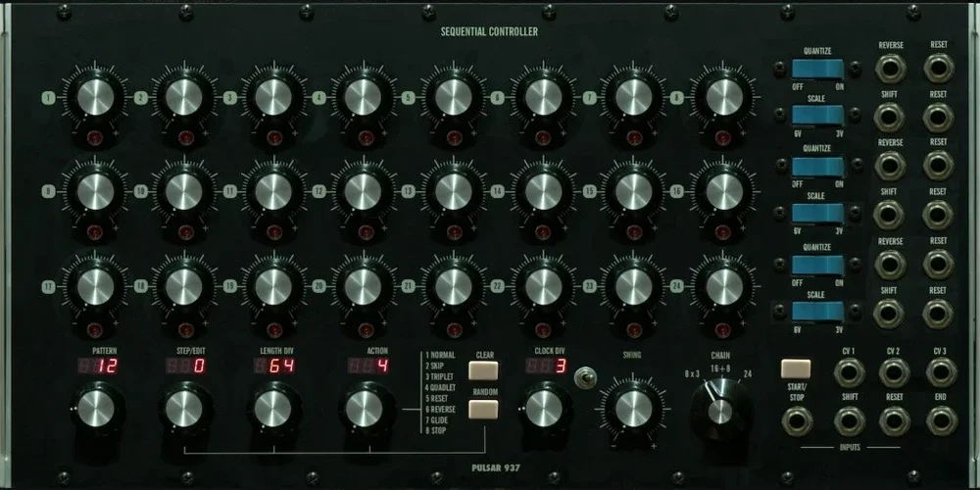Click the '6 REVERSE' action list entry
This screenshot has height=490, width=980.
(441, 409)
